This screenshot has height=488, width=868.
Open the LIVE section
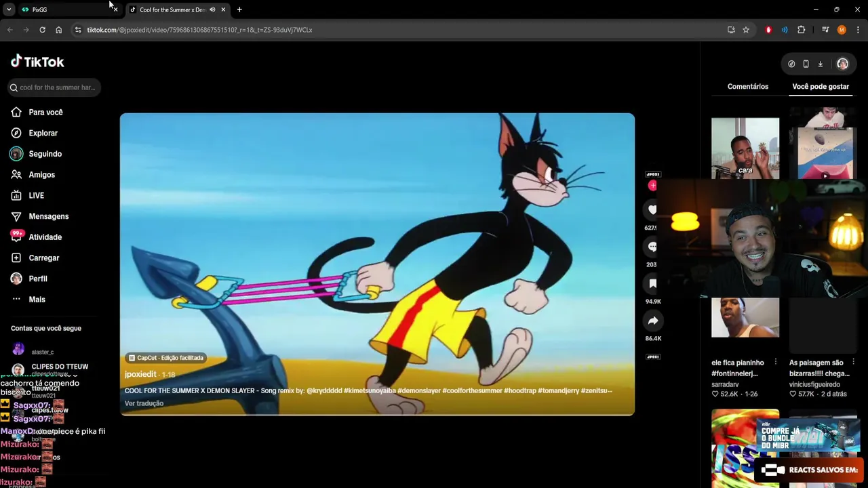pyautogui.click(x=28, y=196)
